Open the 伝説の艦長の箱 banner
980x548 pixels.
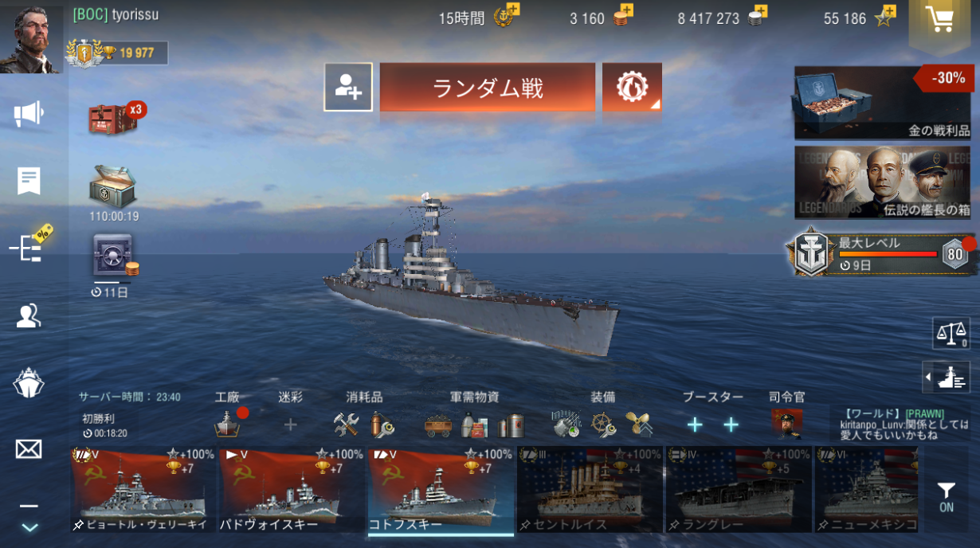coord(882,182)
